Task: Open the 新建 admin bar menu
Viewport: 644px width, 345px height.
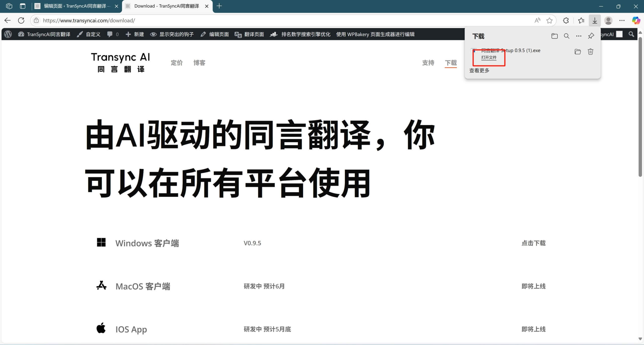Action: (135, 34)
